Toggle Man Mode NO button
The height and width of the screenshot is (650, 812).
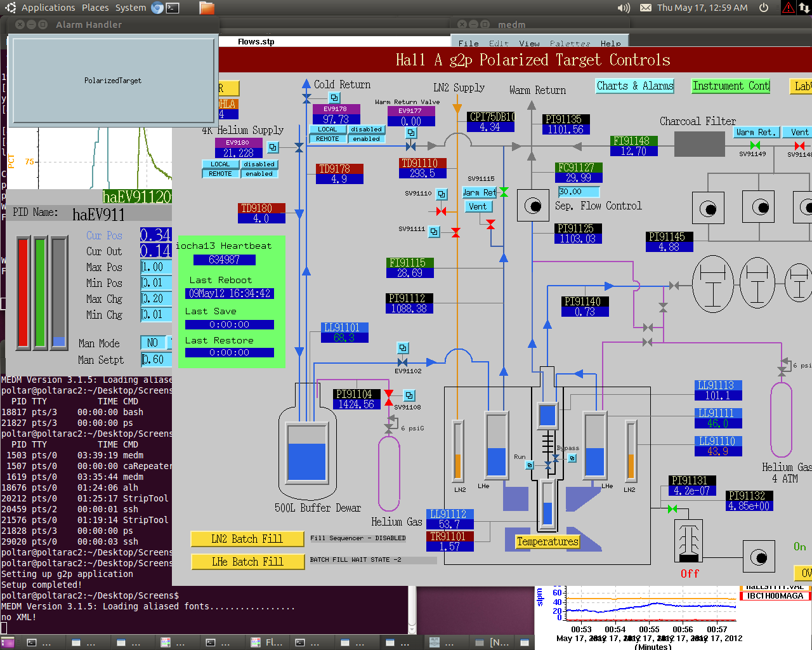[152, 343]
